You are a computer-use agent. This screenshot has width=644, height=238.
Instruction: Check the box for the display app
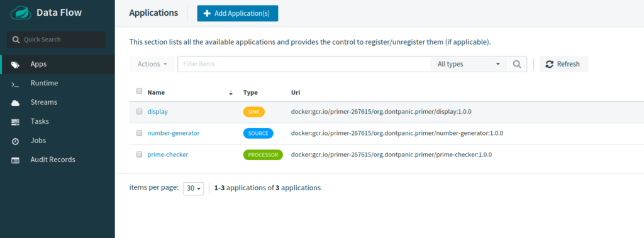click(x=139, y=111)
